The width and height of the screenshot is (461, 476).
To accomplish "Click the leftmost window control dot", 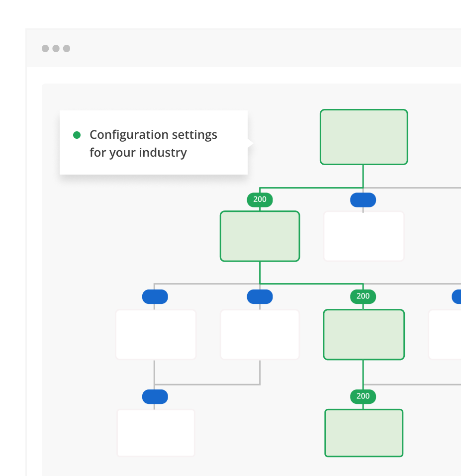I will tap(44, 48).
